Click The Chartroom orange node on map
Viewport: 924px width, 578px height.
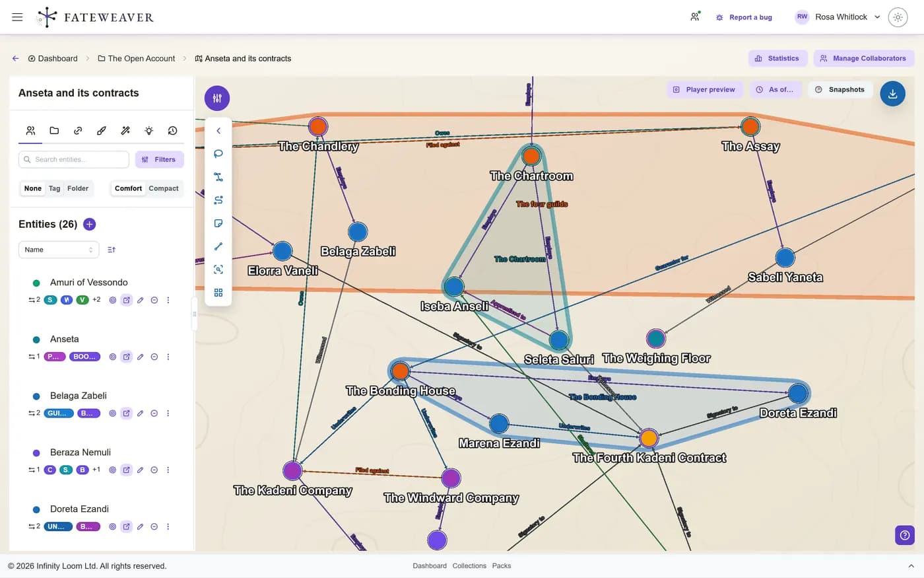(531, 157)
